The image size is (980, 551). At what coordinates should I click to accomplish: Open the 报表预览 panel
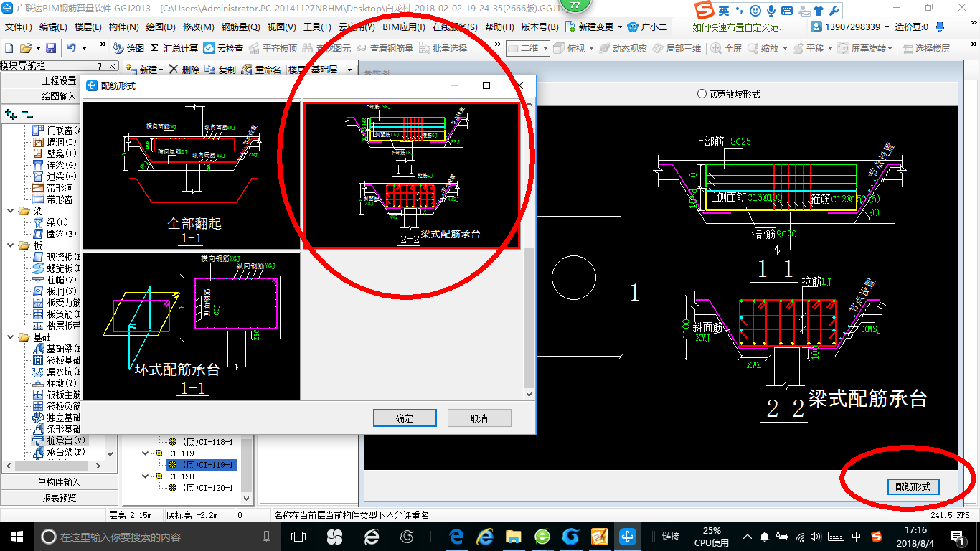coord(60,498)
